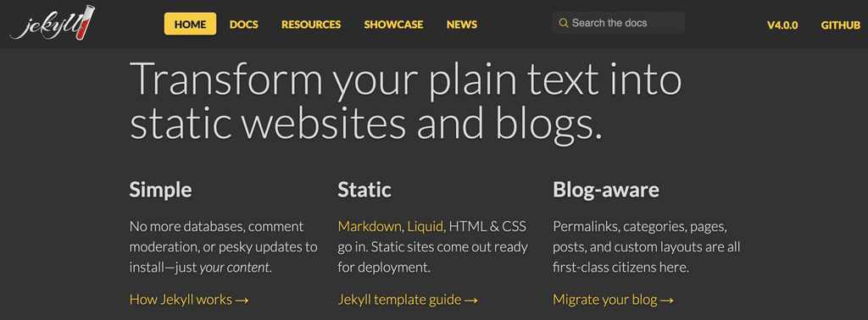
Task: Click the Jekyll logo with test tube
Action: 53,24
